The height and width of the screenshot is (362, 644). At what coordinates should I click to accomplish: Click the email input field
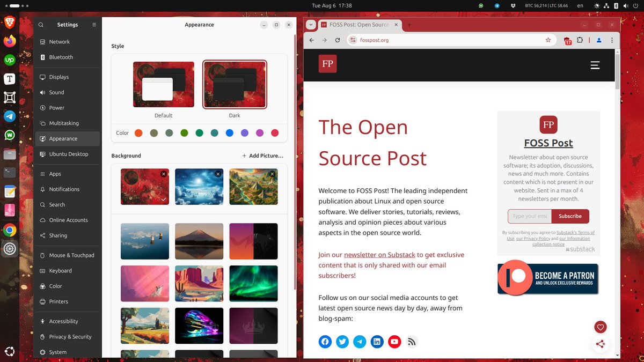[530, 216]
